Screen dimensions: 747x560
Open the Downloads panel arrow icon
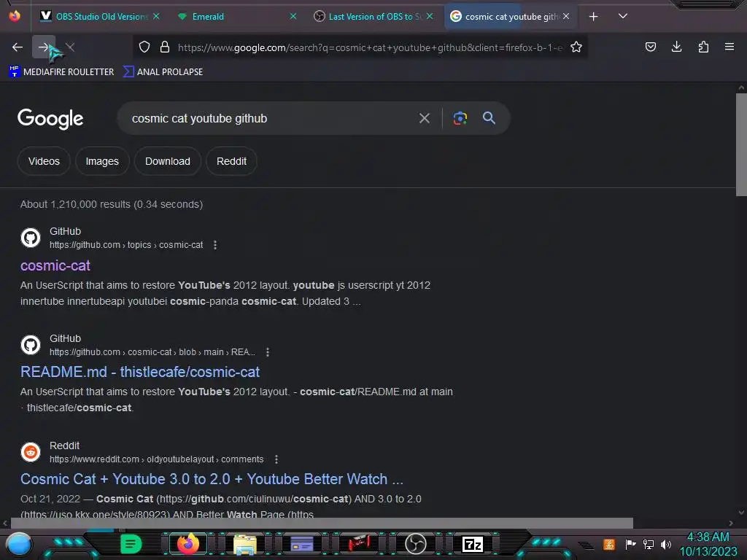pyautogui.click(x=676, y=47)
